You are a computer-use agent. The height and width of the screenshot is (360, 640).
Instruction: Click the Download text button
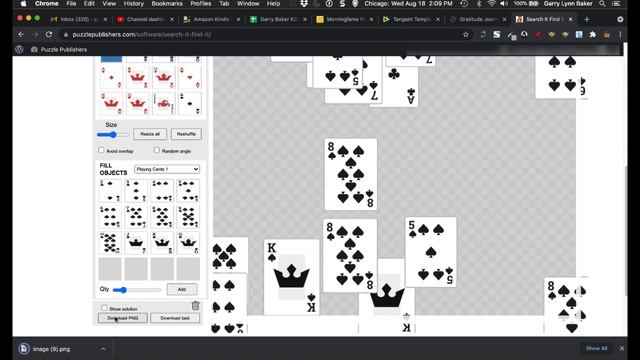coord(175,318)
